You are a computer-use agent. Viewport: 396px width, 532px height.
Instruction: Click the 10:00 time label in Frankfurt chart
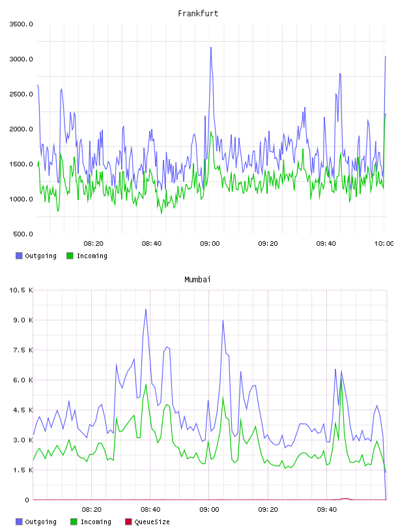[384, 244]
